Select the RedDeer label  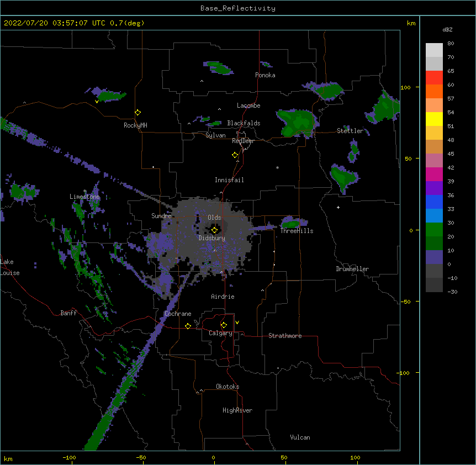pyautogui.click(x=243, y=141)
